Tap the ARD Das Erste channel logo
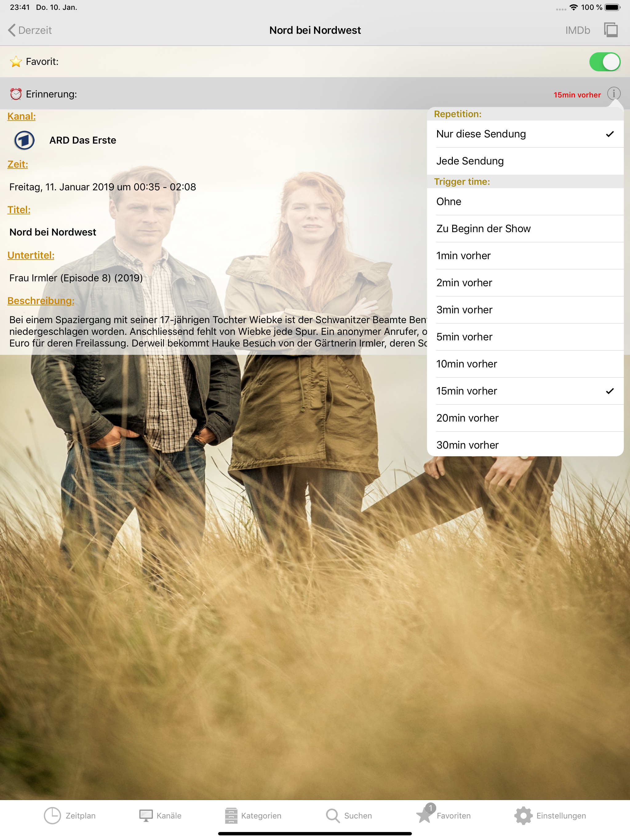This screenshot has width=630, height=840. 24,140
